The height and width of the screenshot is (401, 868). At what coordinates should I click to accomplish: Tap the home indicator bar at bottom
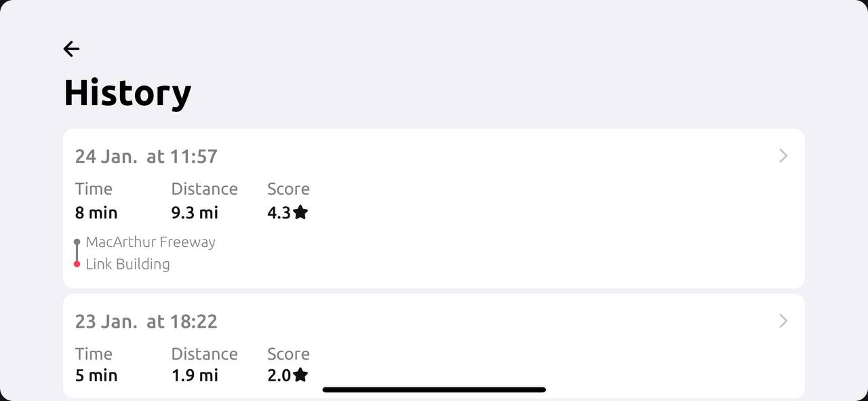coord(434,389)
